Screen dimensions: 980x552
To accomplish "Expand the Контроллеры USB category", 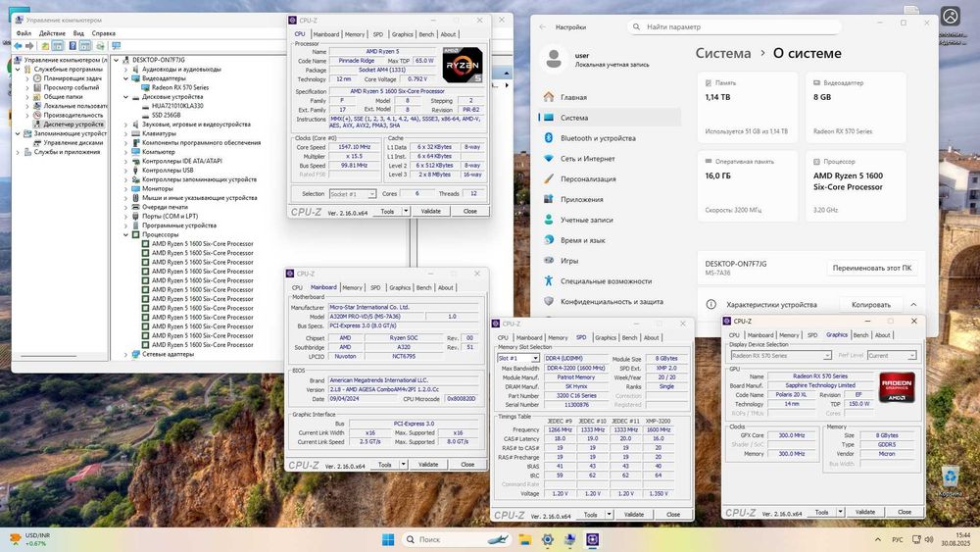I will (126, 170).
